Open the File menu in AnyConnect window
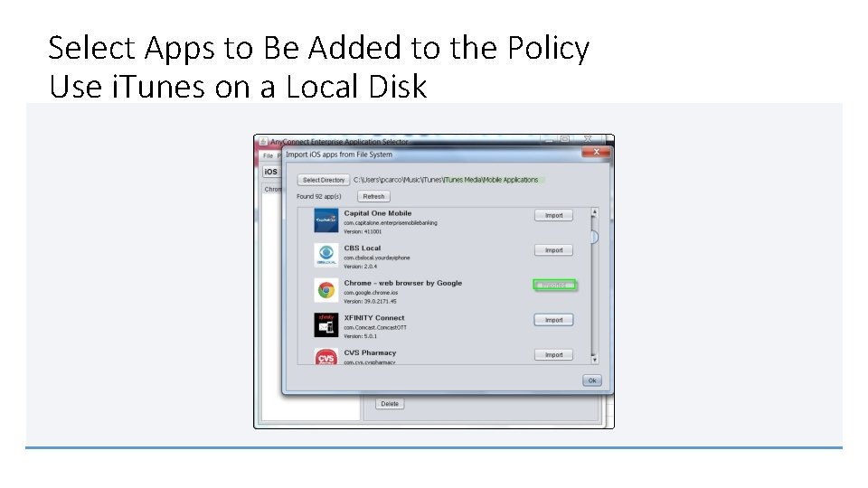Viewport: 868px width, 488px height. pos(268,156)
